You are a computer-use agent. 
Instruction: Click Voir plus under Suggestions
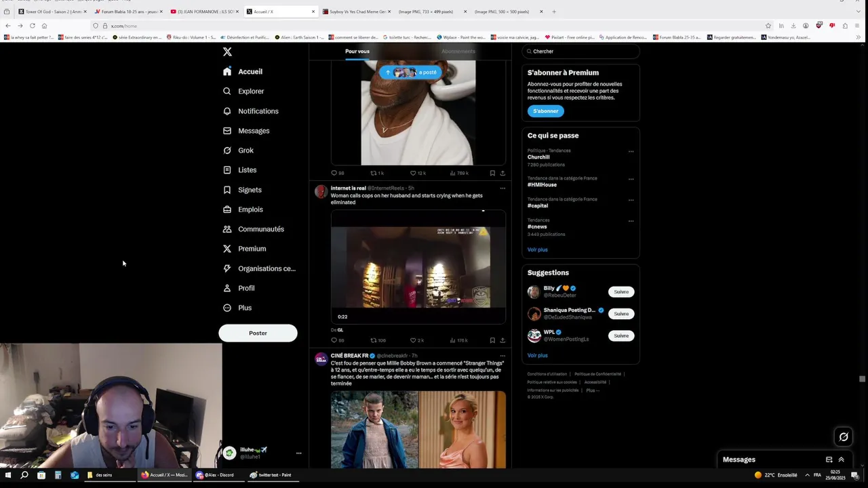[537, 355]
